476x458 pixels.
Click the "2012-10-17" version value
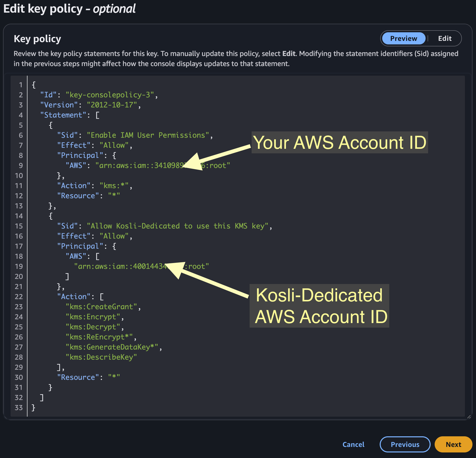[112, 105]
